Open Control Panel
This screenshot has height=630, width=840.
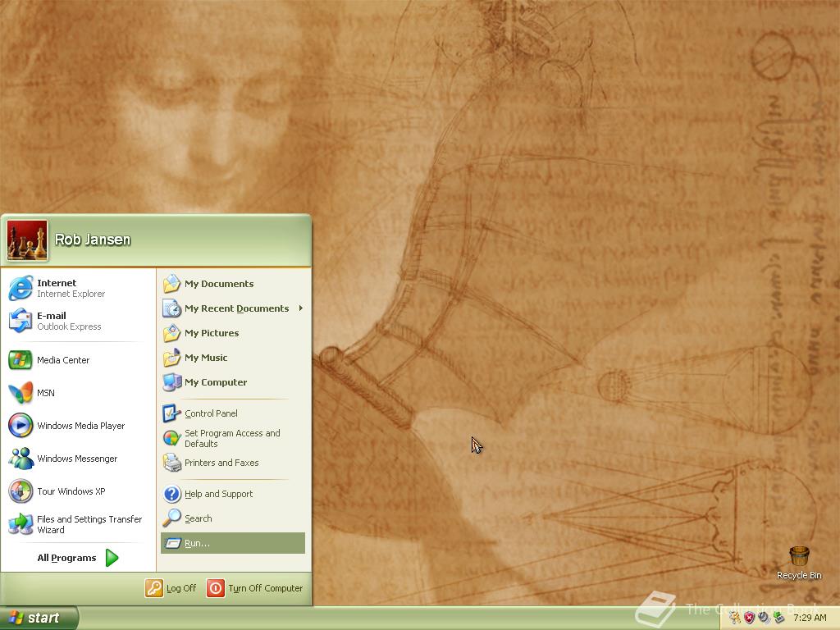pos(233,413)
